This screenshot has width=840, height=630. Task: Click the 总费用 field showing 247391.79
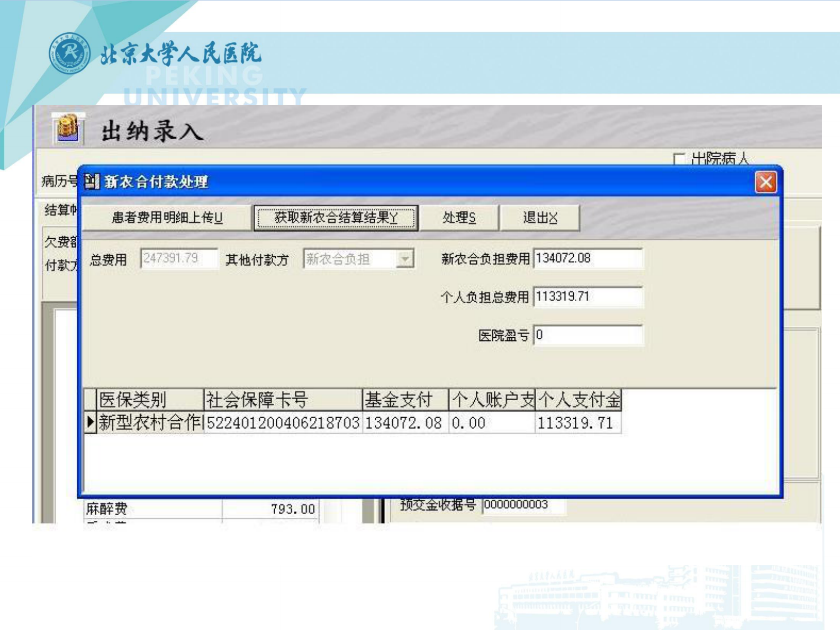coord(179,258)
